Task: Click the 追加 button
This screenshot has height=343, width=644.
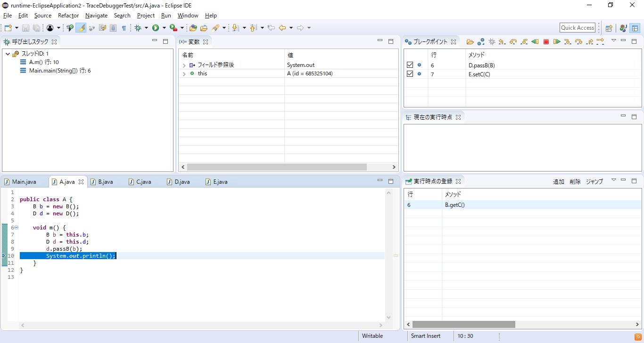Action: [558, 181]
